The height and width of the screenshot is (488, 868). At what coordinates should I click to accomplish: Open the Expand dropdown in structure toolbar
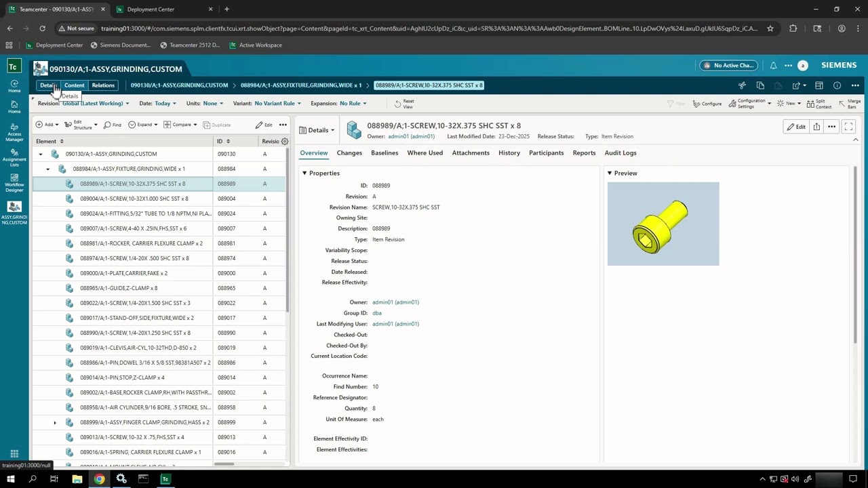pyautogui.click(x=143, y=125)
